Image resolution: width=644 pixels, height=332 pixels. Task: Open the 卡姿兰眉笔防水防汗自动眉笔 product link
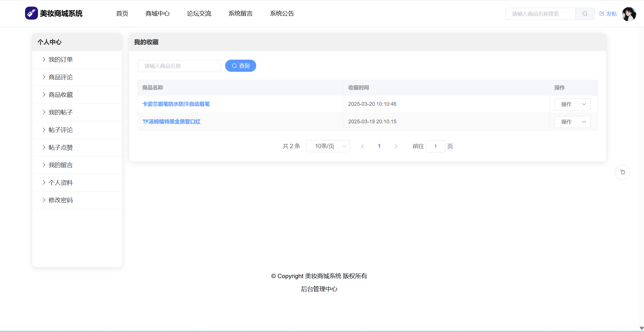(x=176, y=104)
